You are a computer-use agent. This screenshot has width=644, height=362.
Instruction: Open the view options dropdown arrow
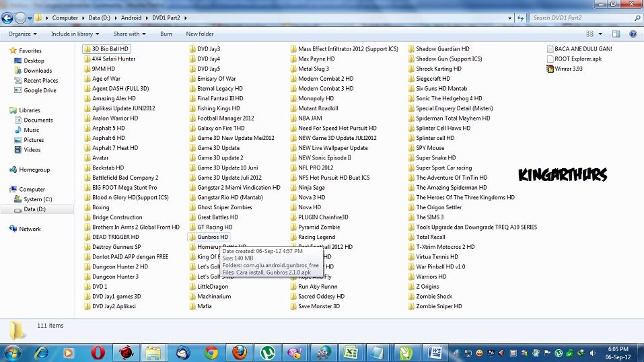coord(600,34)
